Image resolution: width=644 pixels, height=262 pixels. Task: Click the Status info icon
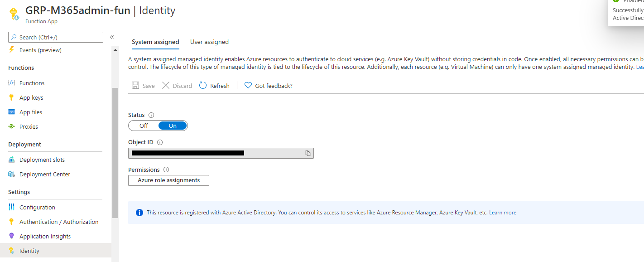coord(151,115)
